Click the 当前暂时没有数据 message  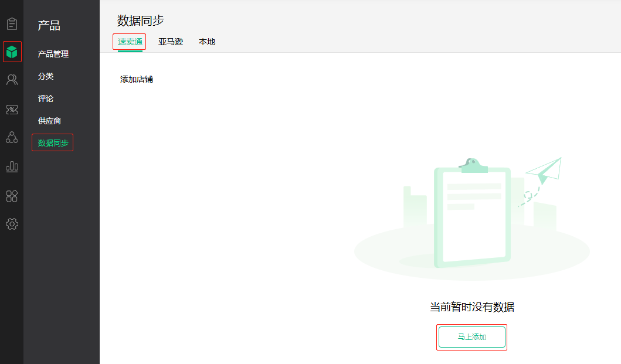click(472, 307)
